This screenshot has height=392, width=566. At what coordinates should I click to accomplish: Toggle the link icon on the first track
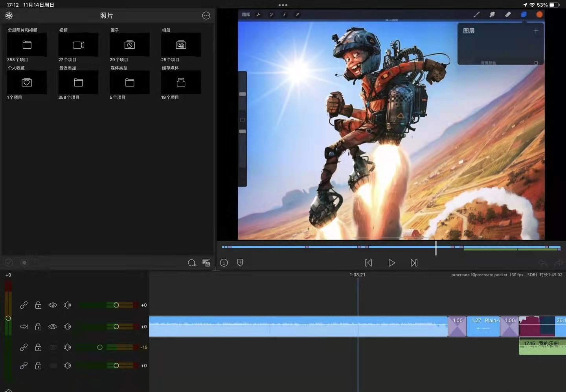[24, 305]
